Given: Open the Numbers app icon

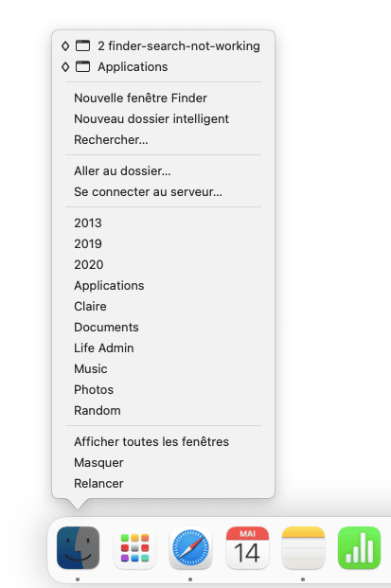Looking at the screenshot, I should coord(360,548).
